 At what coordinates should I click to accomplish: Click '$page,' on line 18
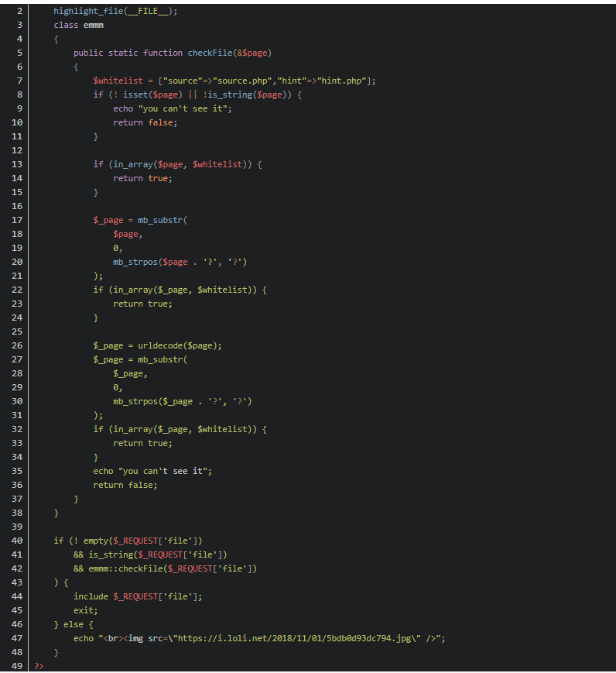click(x=128, y=235)
